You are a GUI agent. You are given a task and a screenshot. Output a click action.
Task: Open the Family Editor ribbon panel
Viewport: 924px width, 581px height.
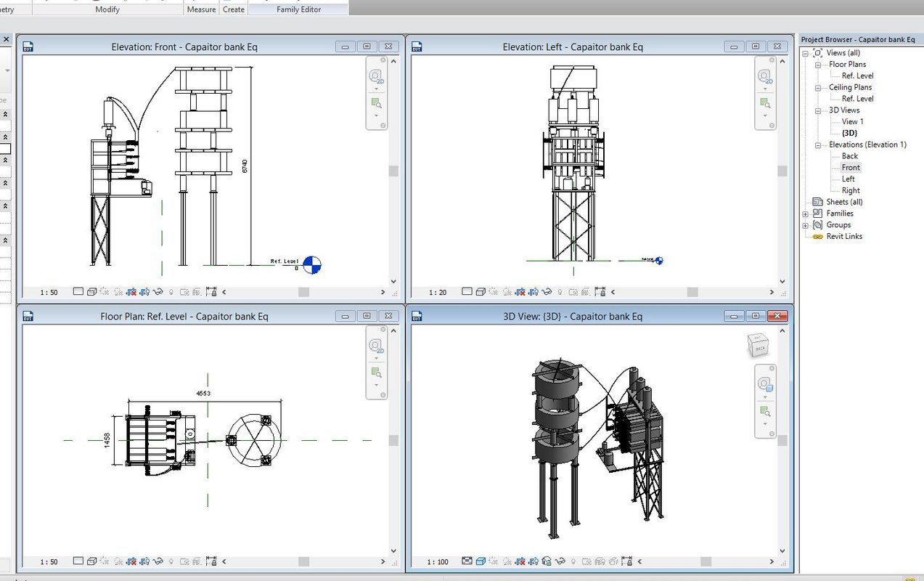(298, 9)
